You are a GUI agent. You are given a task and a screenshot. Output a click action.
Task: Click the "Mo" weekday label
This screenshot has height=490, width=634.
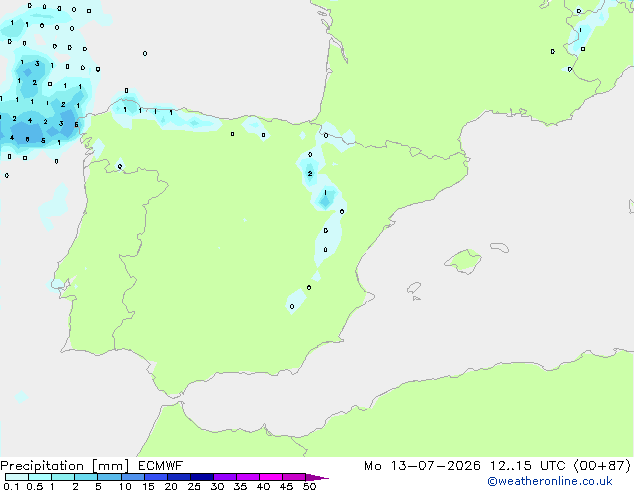tap(372, 466)
